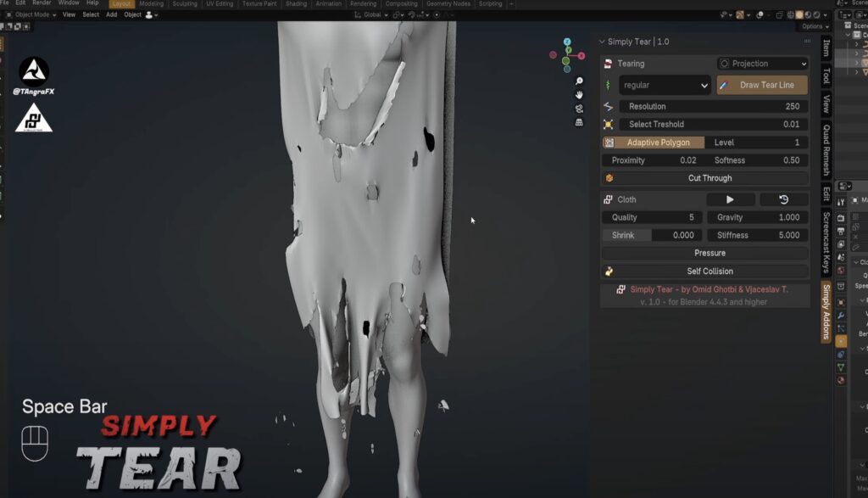Open the overlays dropdown arrow
Image resolution: width=868 pixels, height=498 pixels.
tap(768, 15)
